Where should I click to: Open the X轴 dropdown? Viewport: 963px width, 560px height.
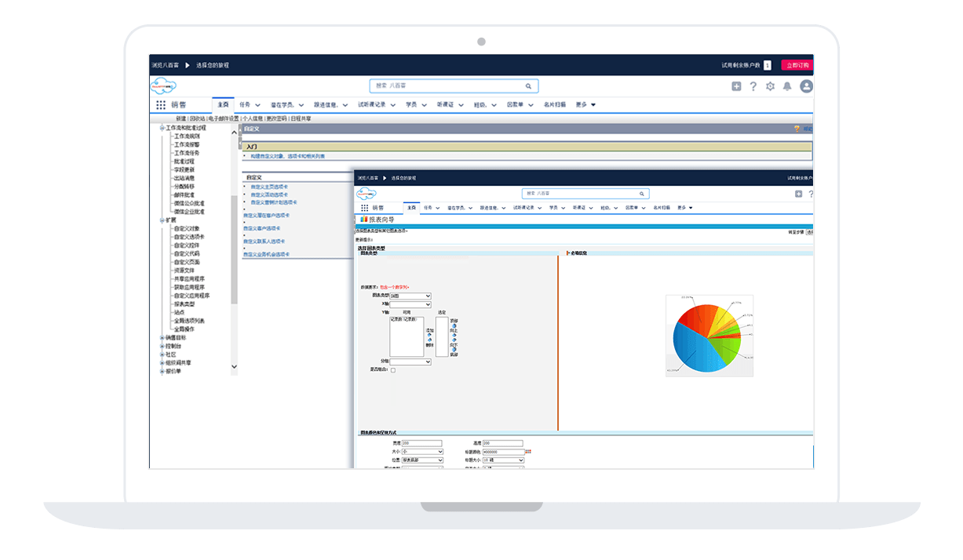(x=410, y=304)
